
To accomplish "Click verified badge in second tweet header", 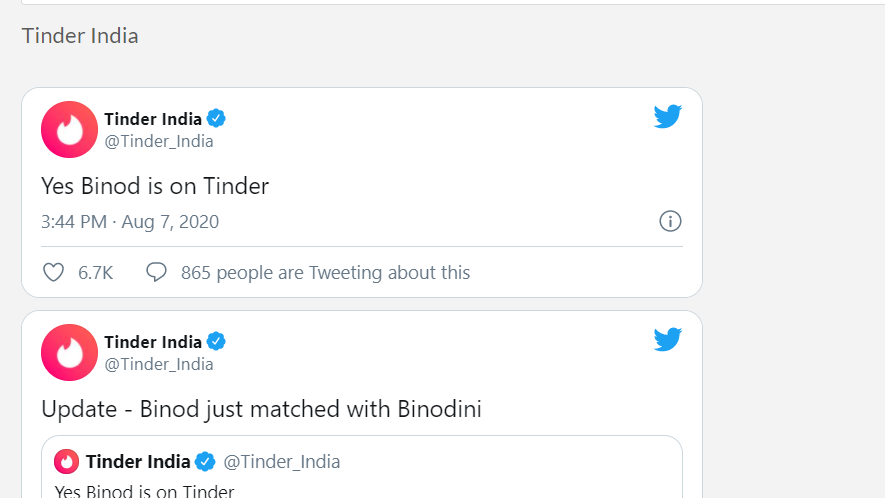I will (x=216, y=342).
